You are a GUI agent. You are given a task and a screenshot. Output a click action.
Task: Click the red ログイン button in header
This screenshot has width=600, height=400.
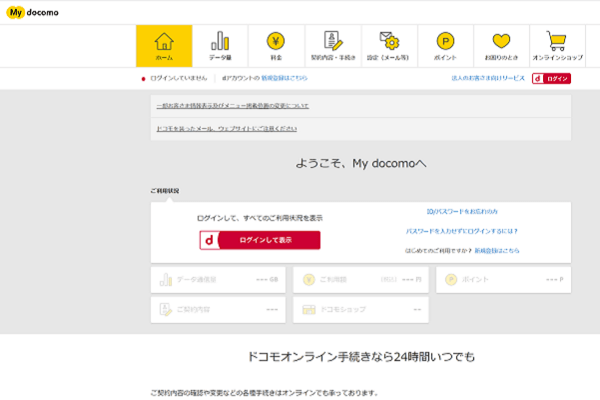(x=551, y=78)
